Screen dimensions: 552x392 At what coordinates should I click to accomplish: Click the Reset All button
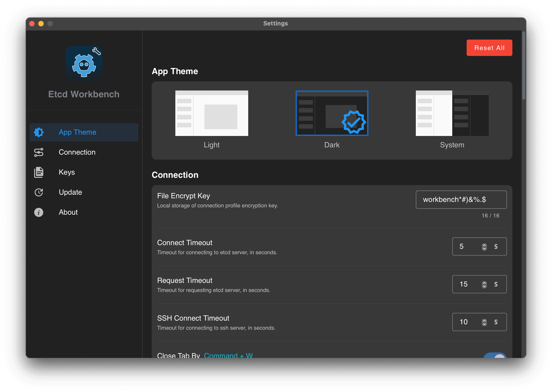[x=490, y=48]
